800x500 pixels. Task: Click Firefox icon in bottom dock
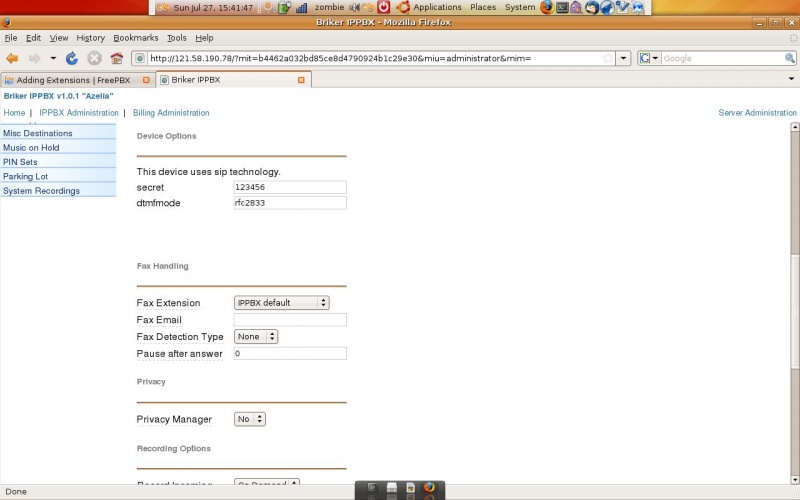click(429, 487)
